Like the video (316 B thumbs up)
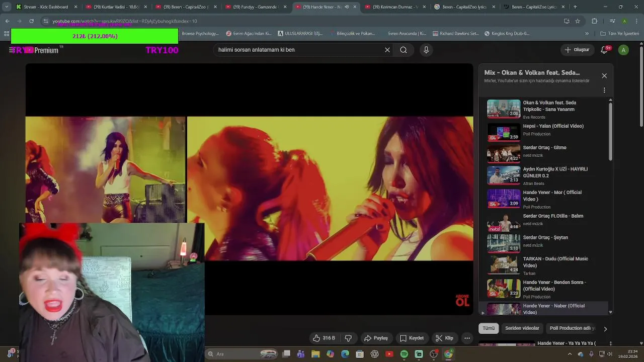This screenshot has width=644, height=362. 324,338
